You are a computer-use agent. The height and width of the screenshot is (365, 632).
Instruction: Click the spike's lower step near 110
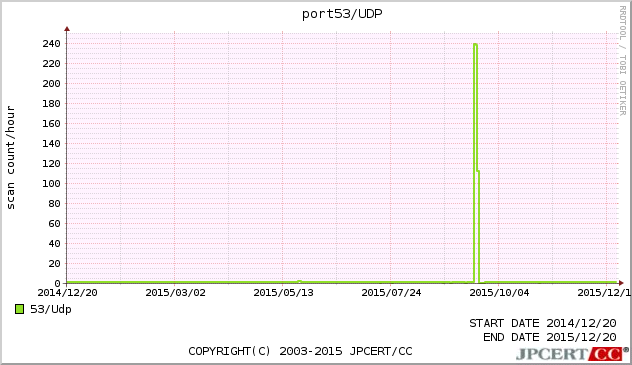478,171
